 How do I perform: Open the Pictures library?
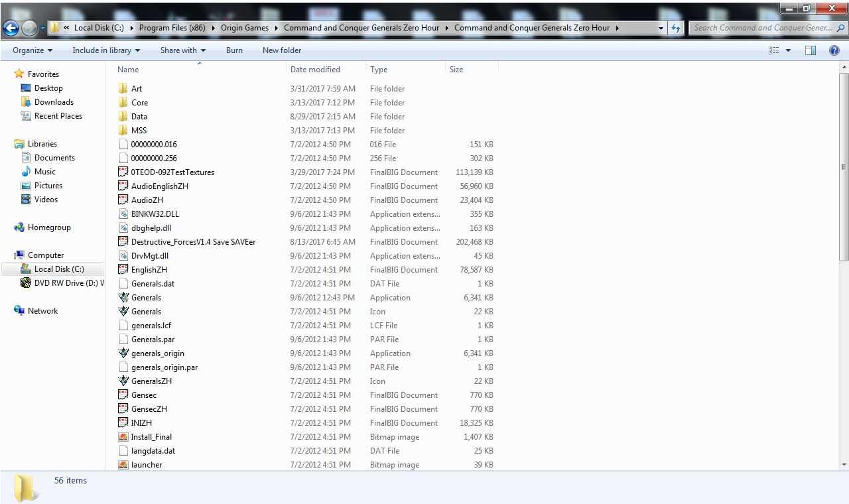point(48,186)
